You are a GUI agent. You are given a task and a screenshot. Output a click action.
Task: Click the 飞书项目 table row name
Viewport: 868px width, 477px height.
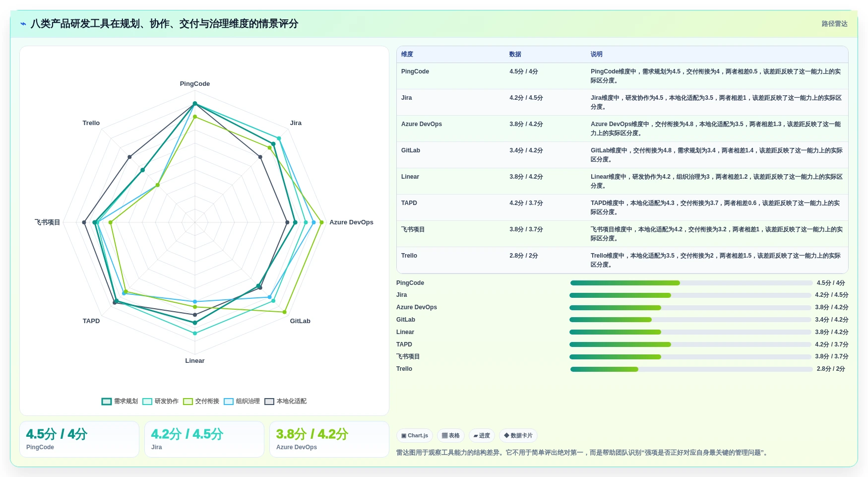(413, 229)
